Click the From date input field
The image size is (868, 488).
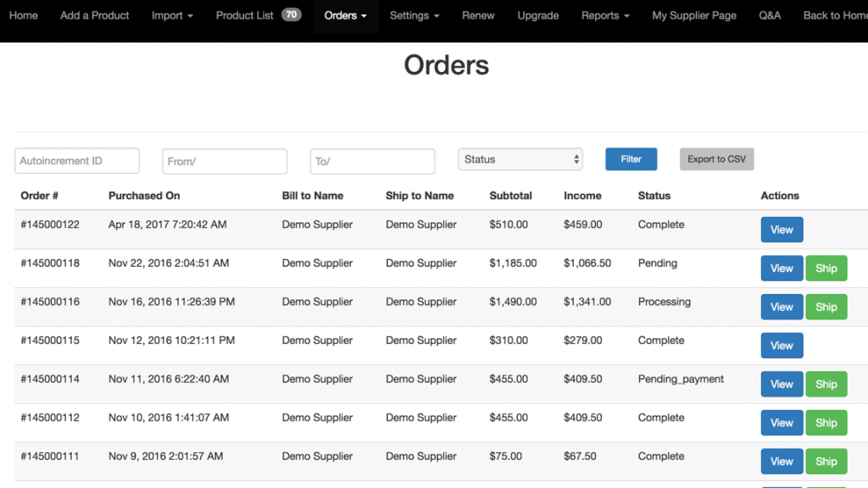coord(225,161)
